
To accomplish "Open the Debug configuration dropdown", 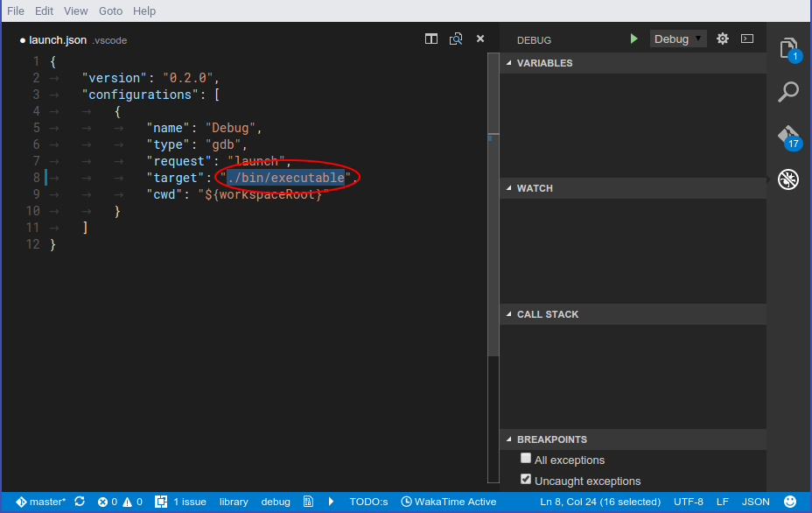I will (x=677, y=39).
